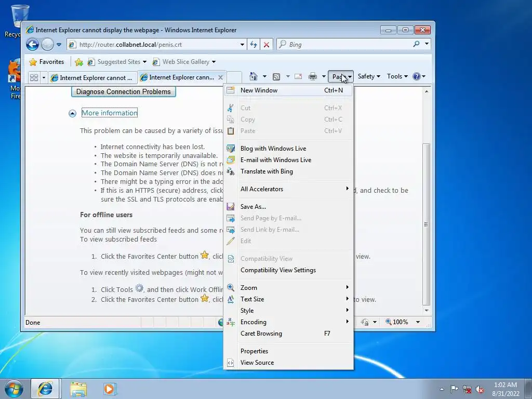
Task: Open the Web Slice Gallery link
Action: pos(184,62)
